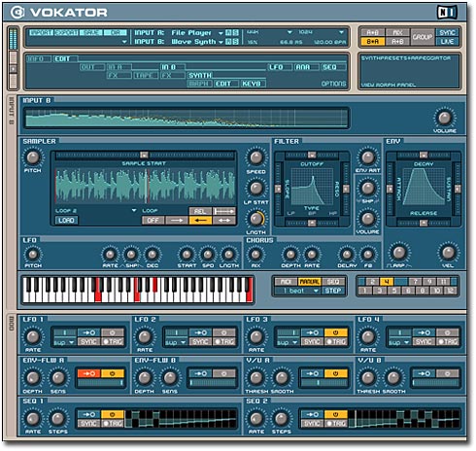Click the Chorus DELAY knob

point(347,255)
